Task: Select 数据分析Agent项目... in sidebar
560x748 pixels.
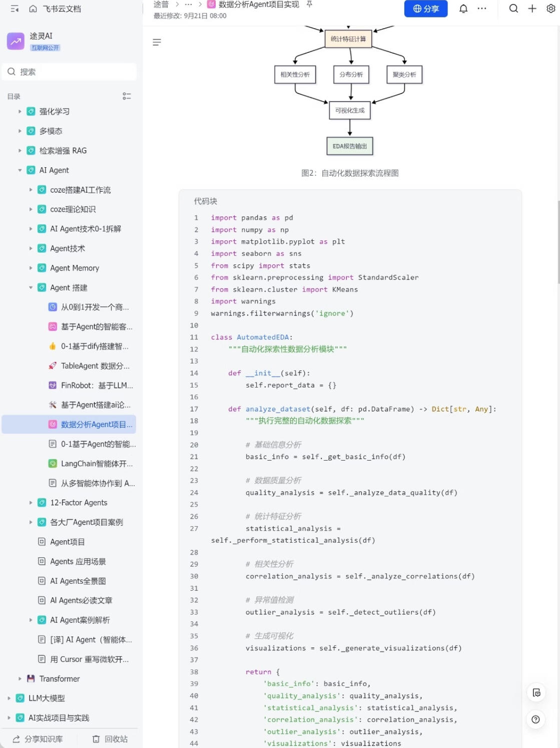Action: 69,425
